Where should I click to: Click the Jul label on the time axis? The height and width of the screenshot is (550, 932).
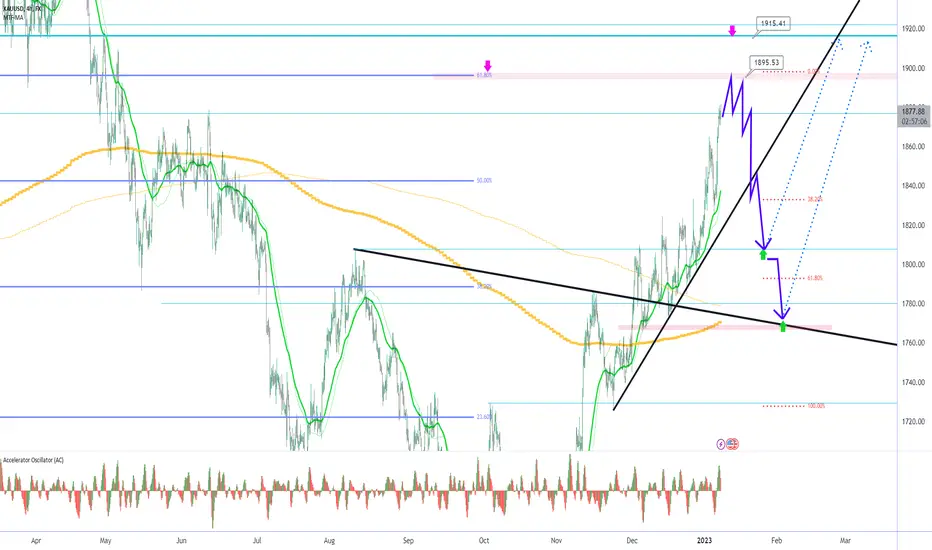(x=257, y=541)
